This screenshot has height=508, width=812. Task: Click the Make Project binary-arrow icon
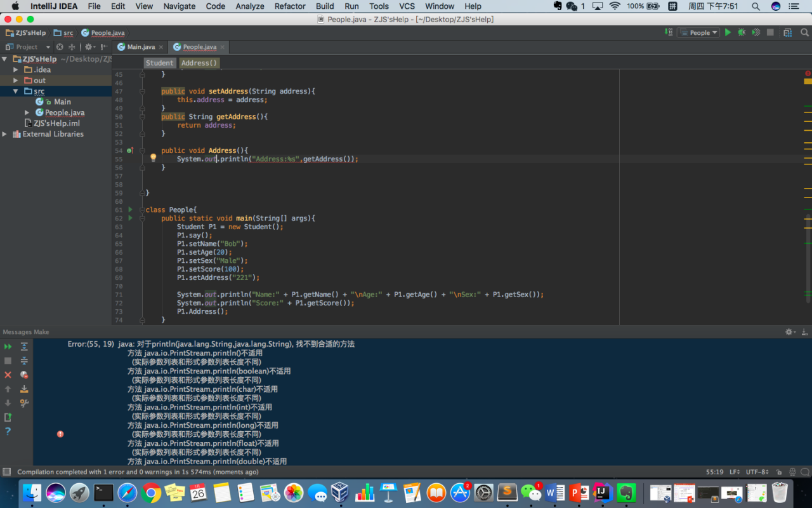668,32
